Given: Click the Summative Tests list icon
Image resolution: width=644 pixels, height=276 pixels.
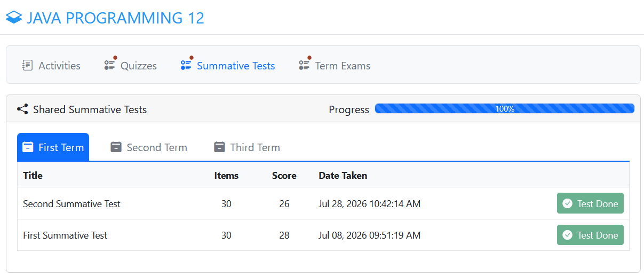Looking at the screenshot, I should [x=186, y=65].
